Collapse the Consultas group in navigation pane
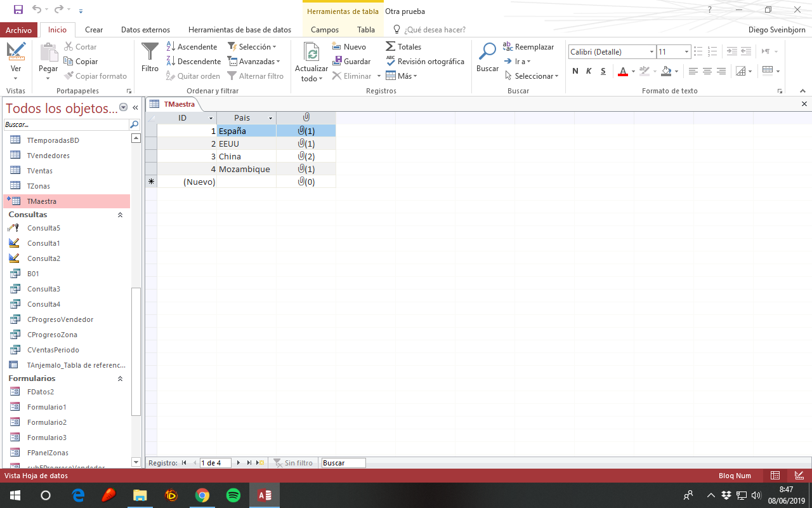The height and width of the screenshot is (508, 812). point(120,215)
